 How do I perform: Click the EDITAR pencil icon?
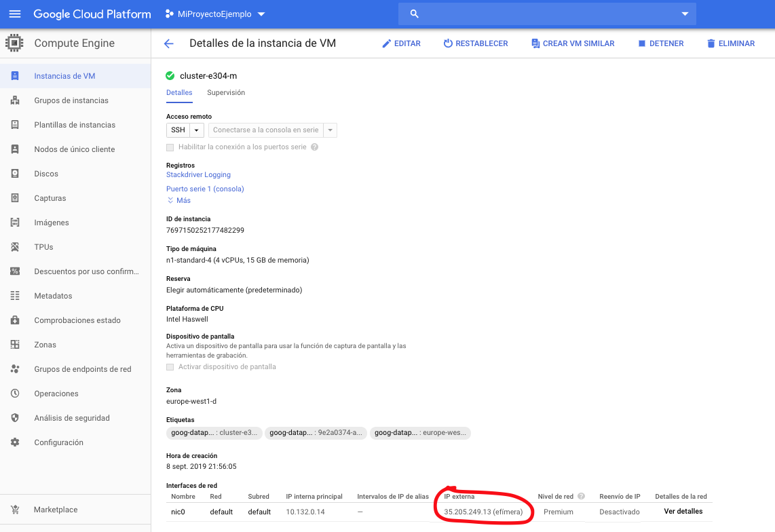387,43
